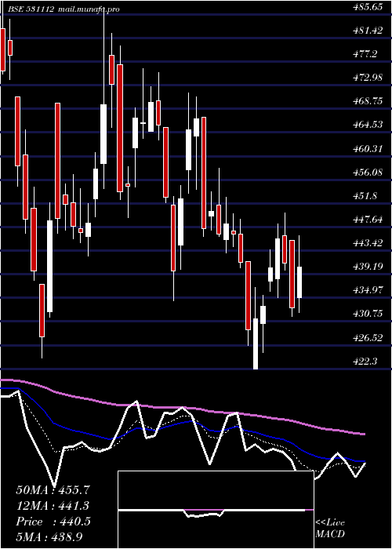Click the 422.3 price axis label
The height and width of the screenshot is (549, 392).
(x=365, y=362)
